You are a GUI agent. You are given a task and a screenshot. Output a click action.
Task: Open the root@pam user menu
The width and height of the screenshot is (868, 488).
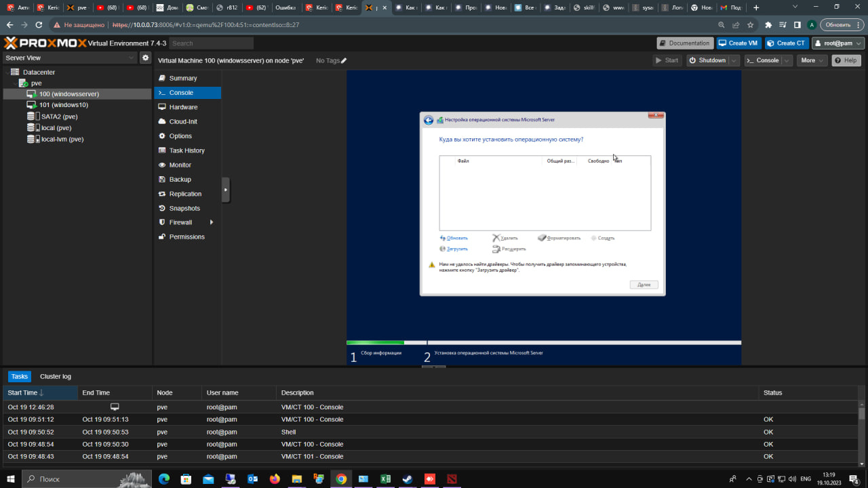(x=838, y=43)
